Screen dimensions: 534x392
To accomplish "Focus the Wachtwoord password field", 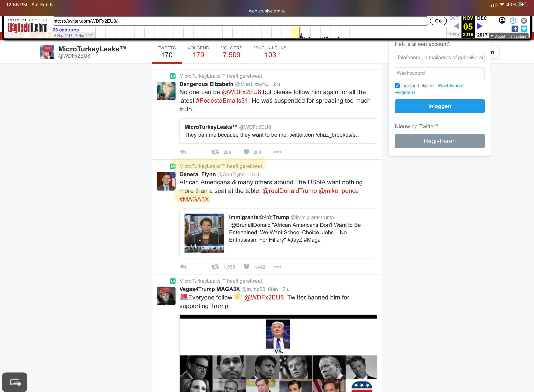I will (x=439, y=73).
